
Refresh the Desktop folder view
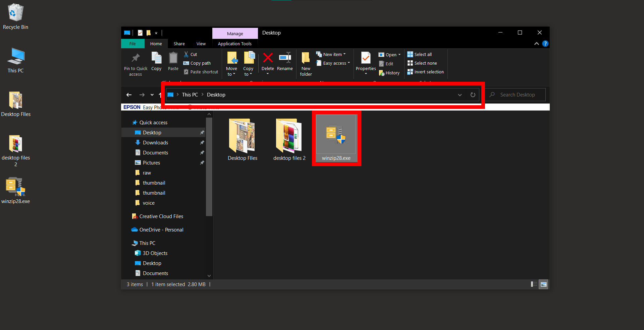473,94
